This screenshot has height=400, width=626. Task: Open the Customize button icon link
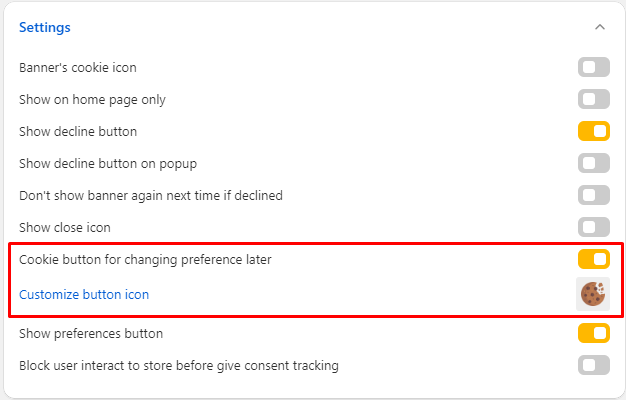click(84, 294)
